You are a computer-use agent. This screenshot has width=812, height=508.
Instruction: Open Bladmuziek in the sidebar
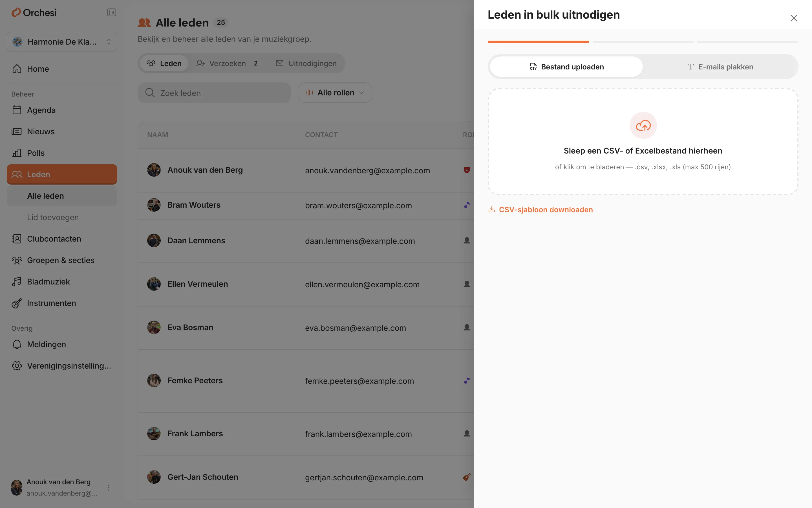click(62, 282)
